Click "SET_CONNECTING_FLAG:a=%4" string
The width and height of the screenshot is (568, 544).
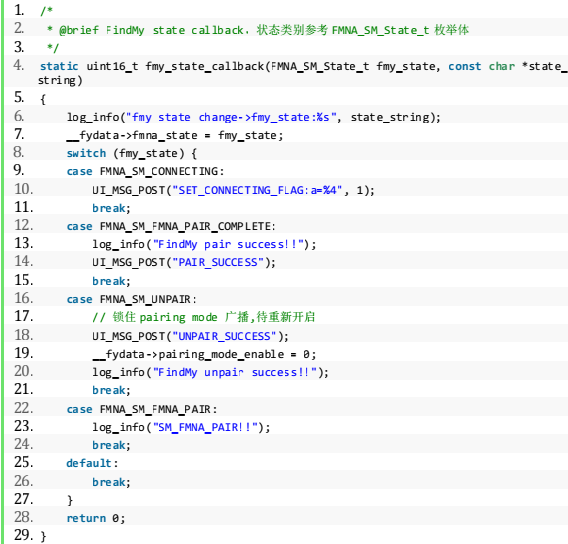(257, 190)
